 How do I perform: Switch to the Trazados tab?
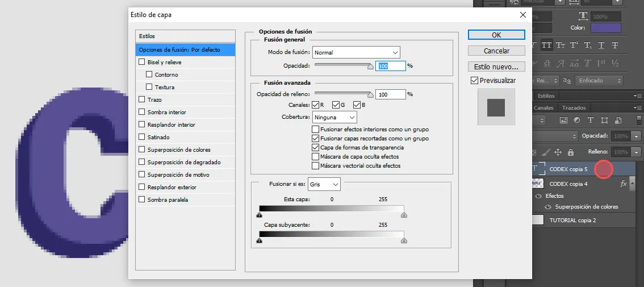pyautogui.click(x=574, y=108)
